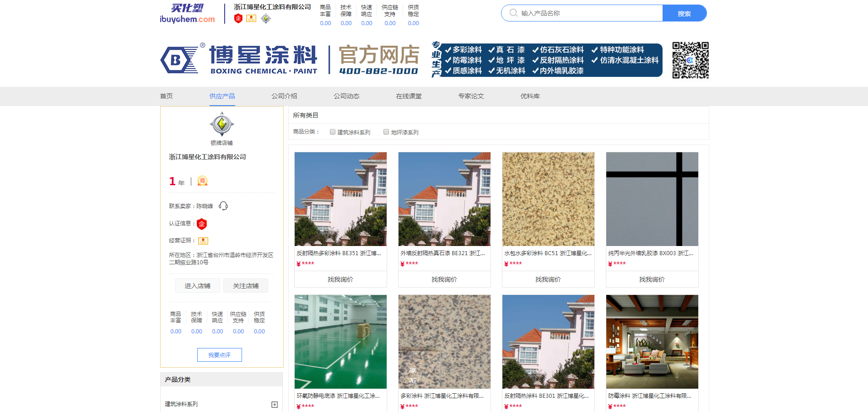Open the 反射隔热多彩涂料 BE351 thumbnail
Viewport: 868px width, 412px height.
tap(340, 199)
